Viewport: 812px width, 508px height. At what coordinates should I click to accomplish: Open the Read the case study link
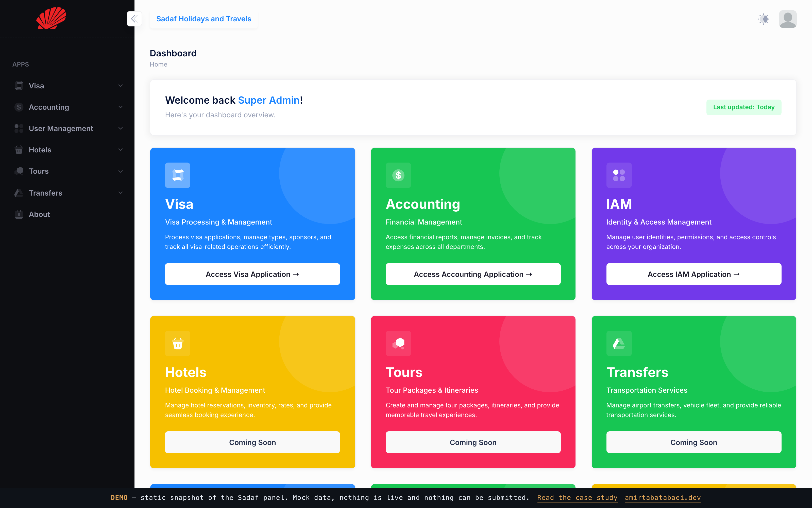click(x=577, y=498)
